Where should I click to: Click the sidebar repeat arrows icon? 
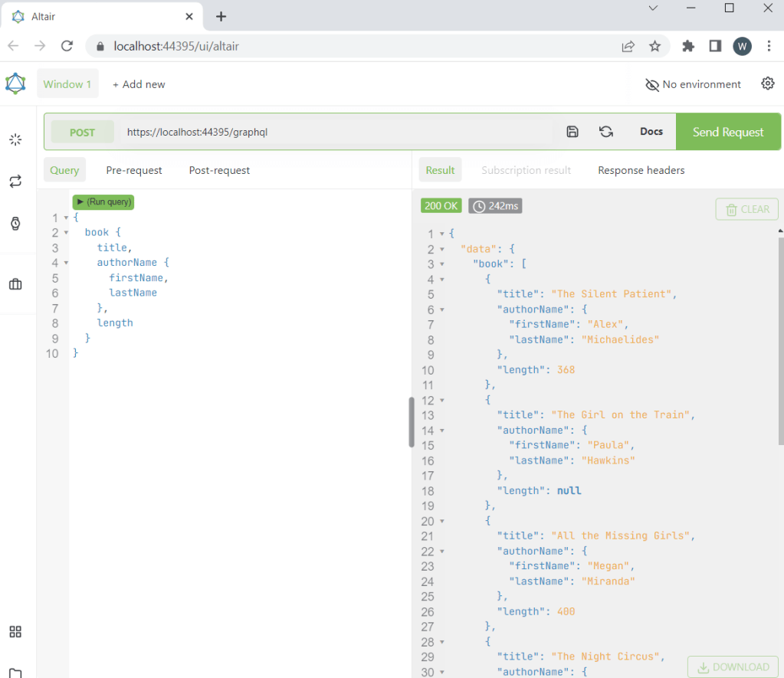[x=15, y=182]
